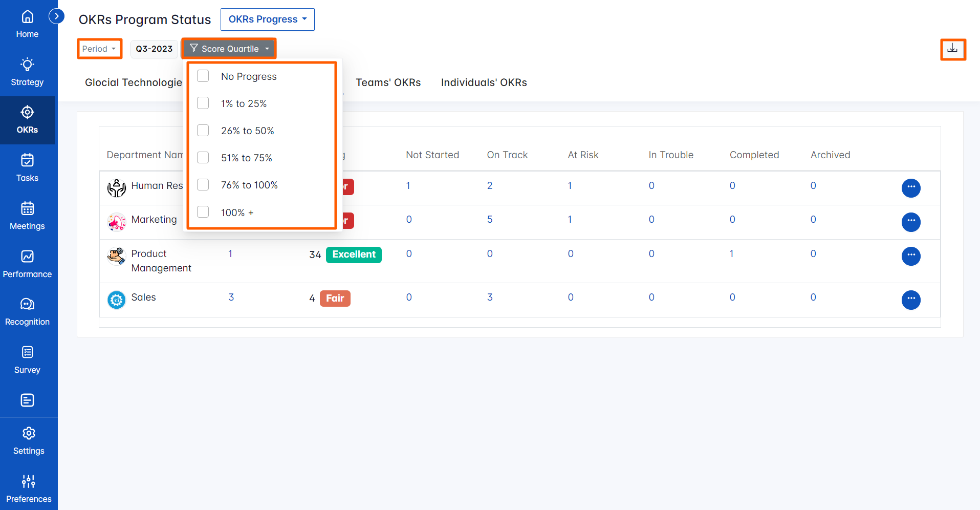
Task: Enable the 26% to 50% quartile checkbox
Action: click(203, 130)
